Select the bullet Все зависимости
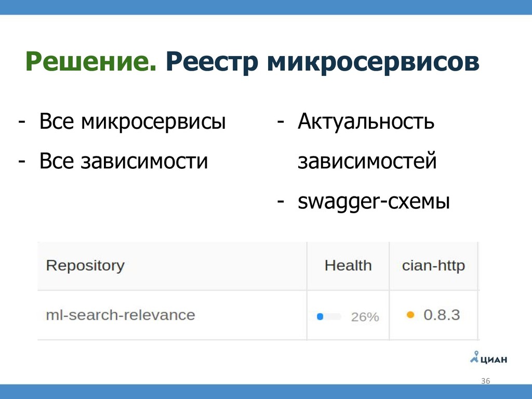 pos(124,161)
